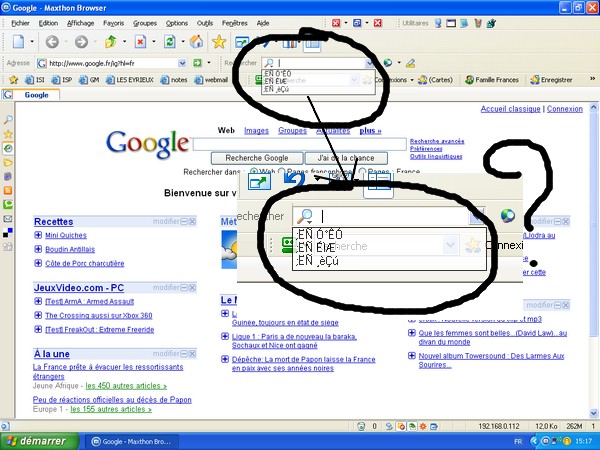Click modifier in the Recettes header
This screenshot has height=450, width=600.
tap(166, 221)
